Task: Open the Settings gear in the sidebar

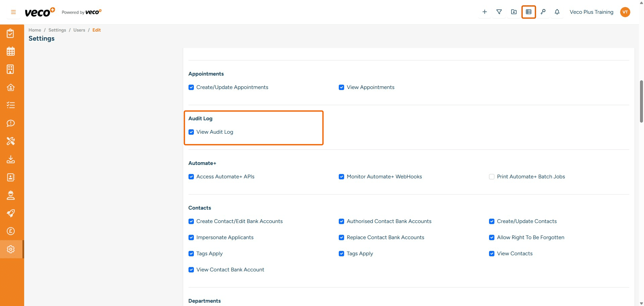Action: click(x=11, y=249)
